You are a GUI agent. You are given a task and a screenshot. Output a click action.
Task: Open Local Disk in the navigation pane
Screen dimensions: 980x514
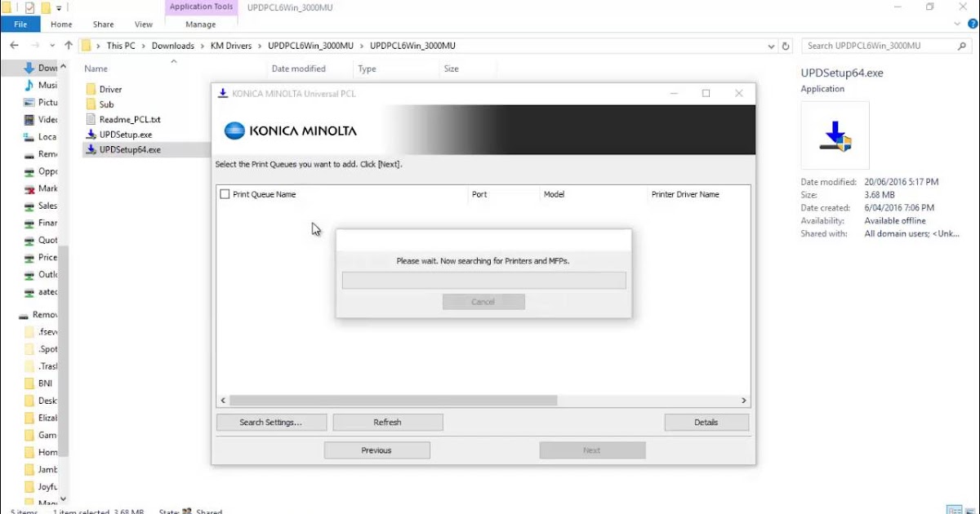40,137
